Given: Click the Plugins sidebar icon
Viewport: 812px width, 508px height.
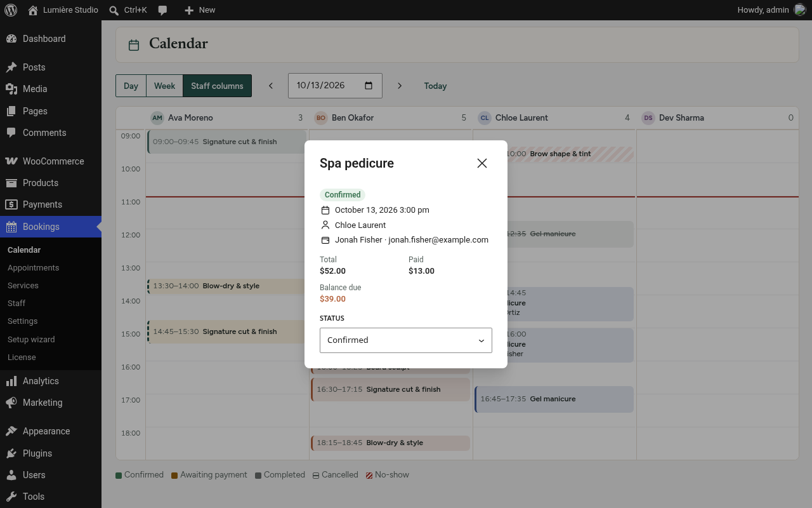Looking at the screenshot, I should coord(11,453).
